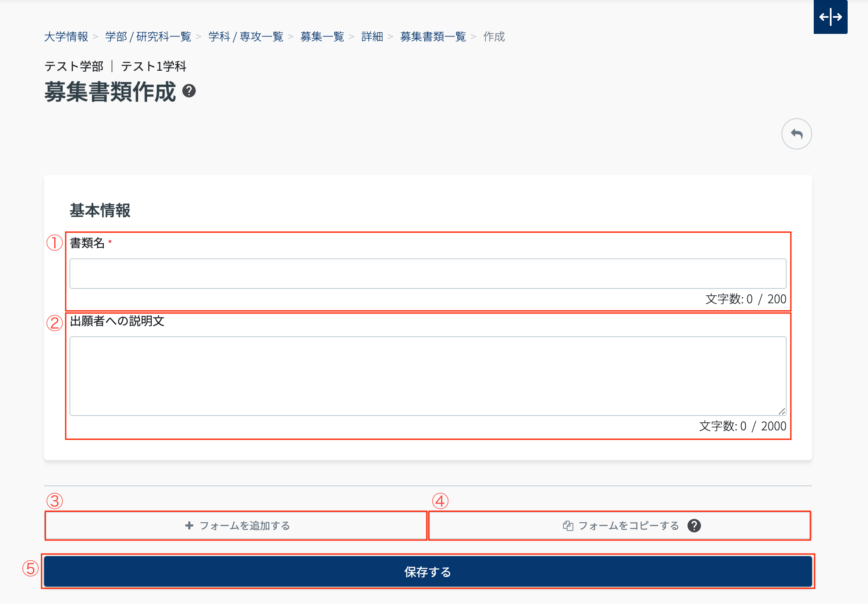This screenshot has height=604, width=868.
Task: Go to 学部 / 研究科一覧 breadcrumb
Action: click(148, 37)
